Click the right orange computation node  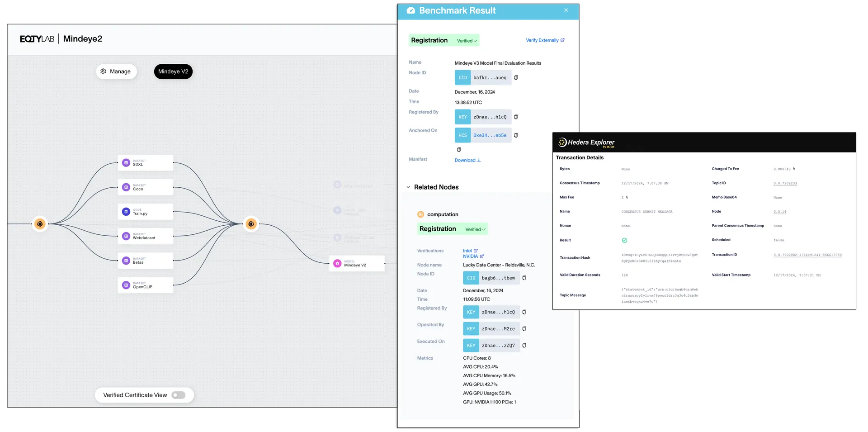coord(251,224)
